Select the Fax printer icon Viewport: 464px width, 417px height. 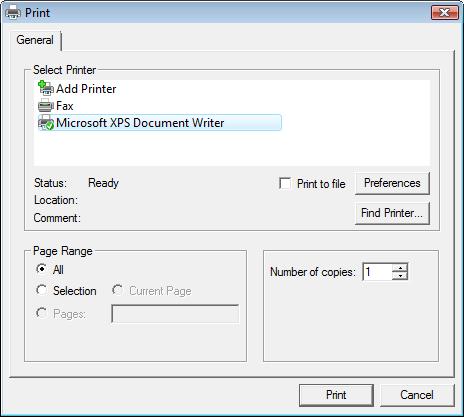point(46,106)
